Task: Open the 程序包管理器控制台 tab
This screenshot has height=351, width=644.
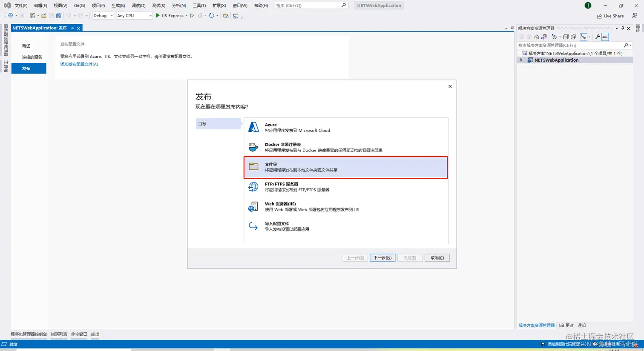Action: (29, 334)
